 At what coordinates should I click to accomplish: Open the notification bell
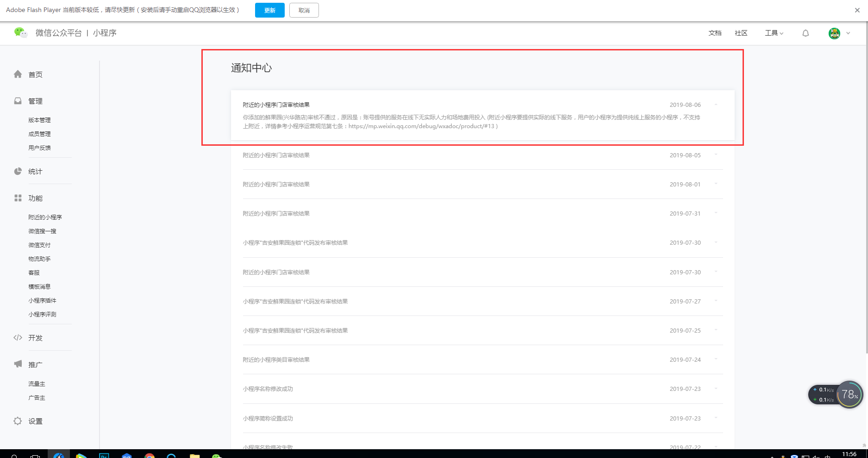(806, 33)
